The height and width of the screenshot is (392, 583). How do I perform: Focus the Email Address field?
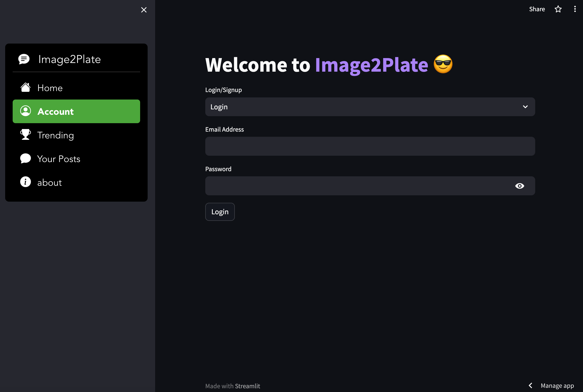click(370, 146)
